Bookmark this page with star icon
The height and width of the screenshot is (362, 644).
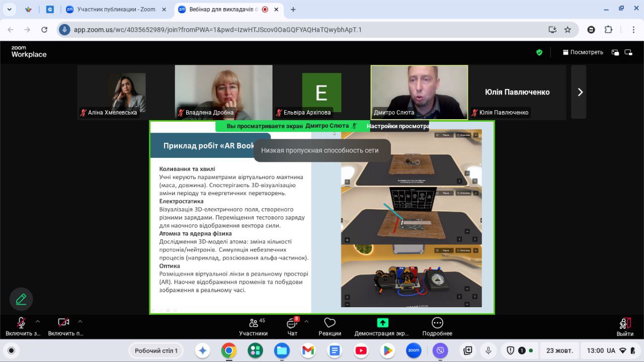coord(568,30)
